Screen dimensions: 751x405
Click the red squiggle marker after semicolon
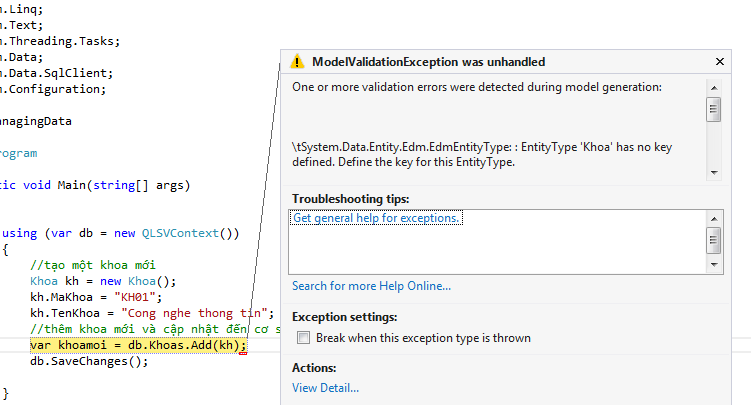tap(243, 353)
